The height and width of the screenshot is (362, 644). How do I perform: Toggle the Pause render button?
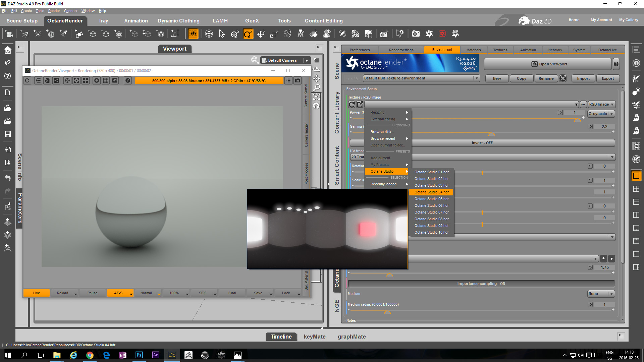point(93,293)
